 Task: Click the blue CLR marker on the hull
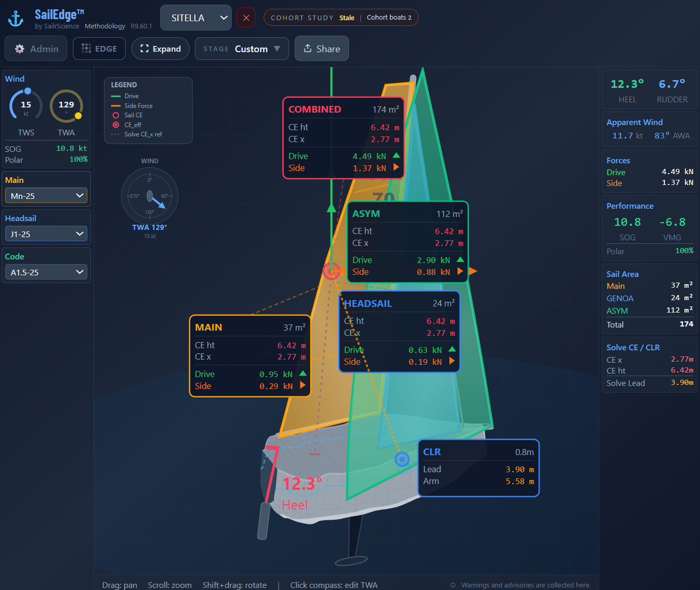[x=402, y=459]
